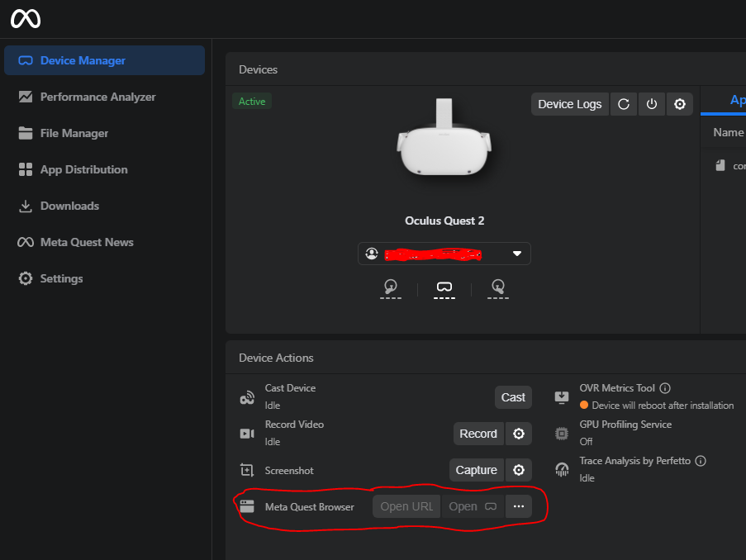746x560 pixels.
Task: Click the Capture screenshot button
Action: pyautogui.click(x=476, y=470)
